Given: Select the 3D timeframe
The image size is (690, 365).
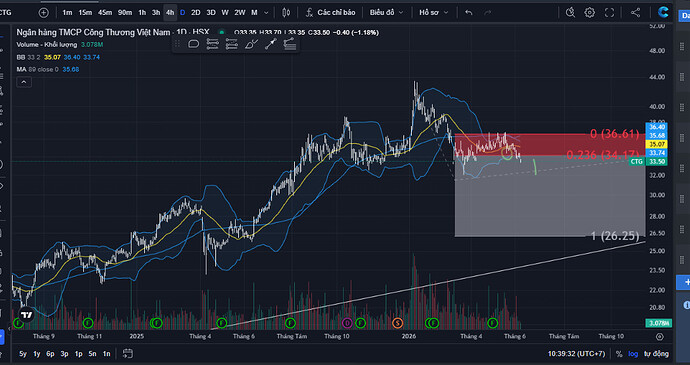Looking at the screenshot, I should tap(211, 12).
